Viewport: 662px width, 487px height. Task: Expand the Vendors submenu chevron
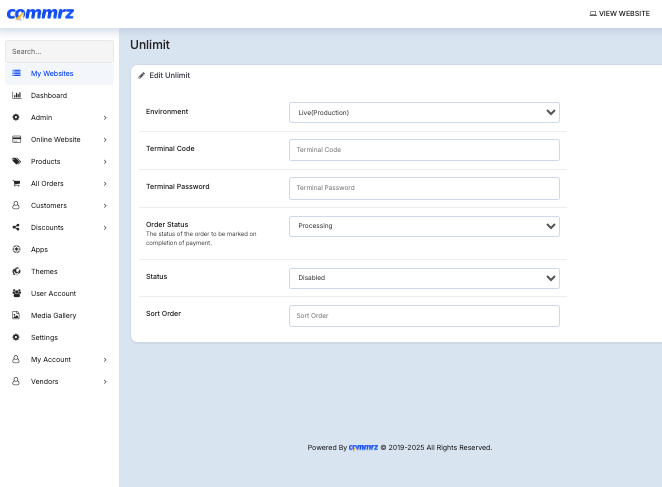click(x=105, y=382)
